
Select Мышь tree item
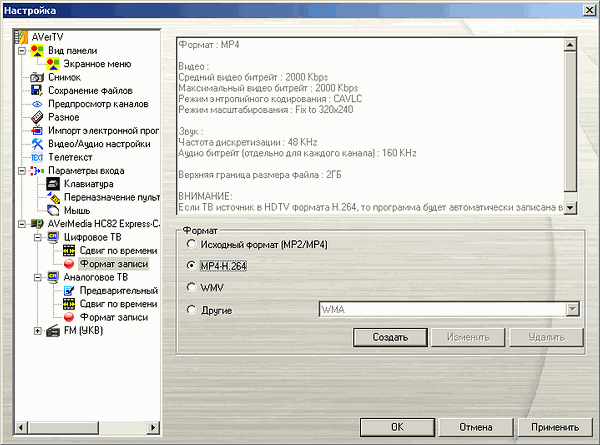pos(77,210)
